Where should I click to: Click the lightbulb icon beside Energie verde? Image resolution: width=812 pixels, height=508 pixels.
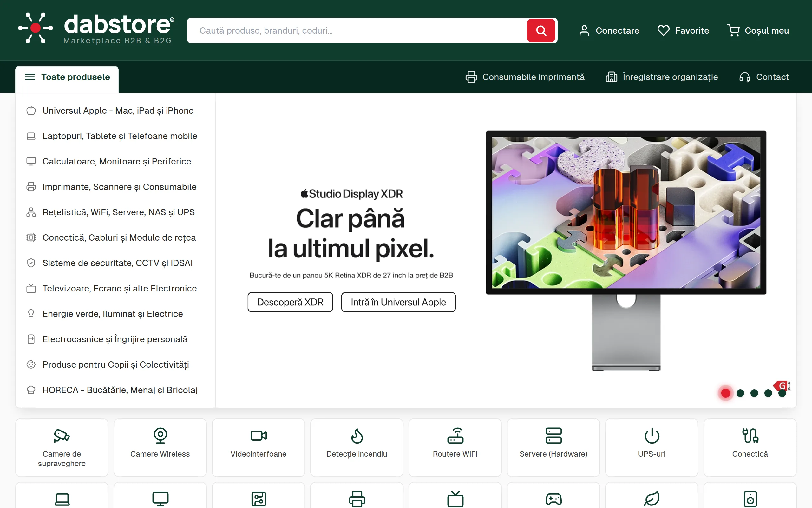pos(31,314)
